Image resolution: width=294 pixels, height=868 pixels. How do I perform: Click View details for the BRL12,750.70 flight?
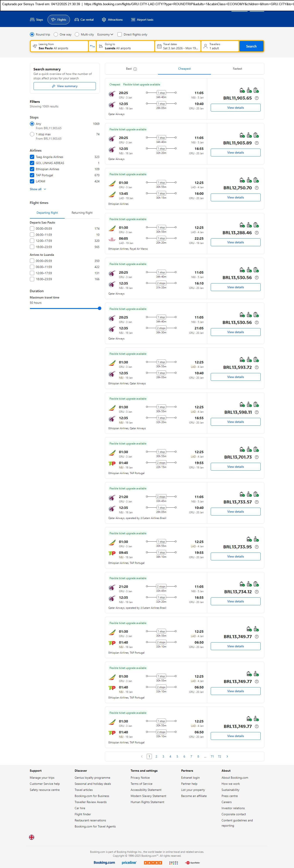click(235, 197)
